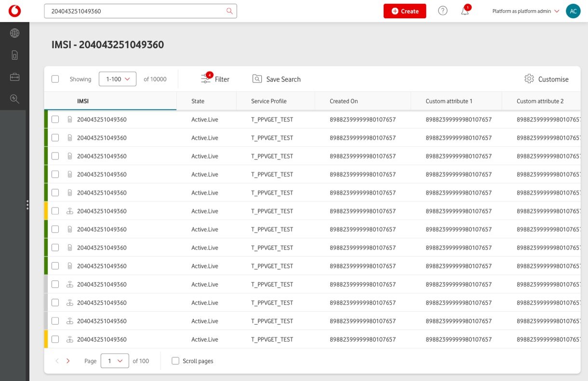Open the 1-100 showing range dropdown
The width and height of the screenshot is (588, 381).
[118, 79]
